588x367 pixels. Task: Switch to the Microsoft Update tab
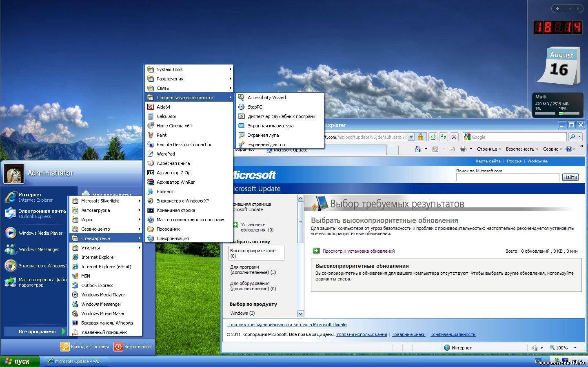tap(325, 150)
